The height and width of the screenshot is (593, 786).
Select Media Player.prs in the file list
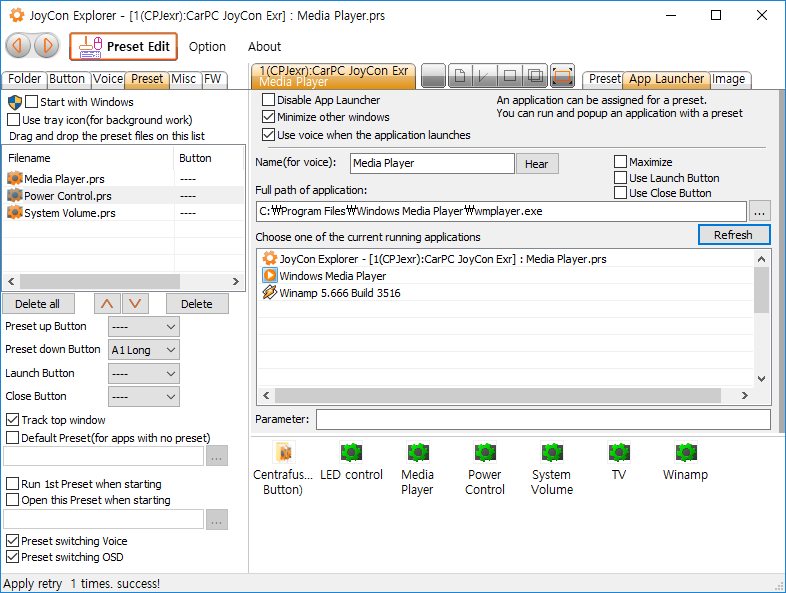click(x=123, y=179)
